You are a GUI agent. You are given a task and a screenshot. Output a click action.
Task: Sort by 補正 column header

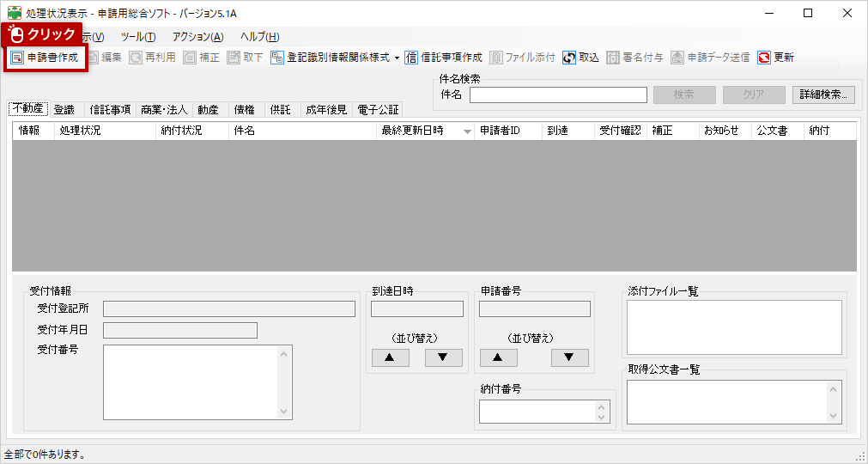click(672, 131)
